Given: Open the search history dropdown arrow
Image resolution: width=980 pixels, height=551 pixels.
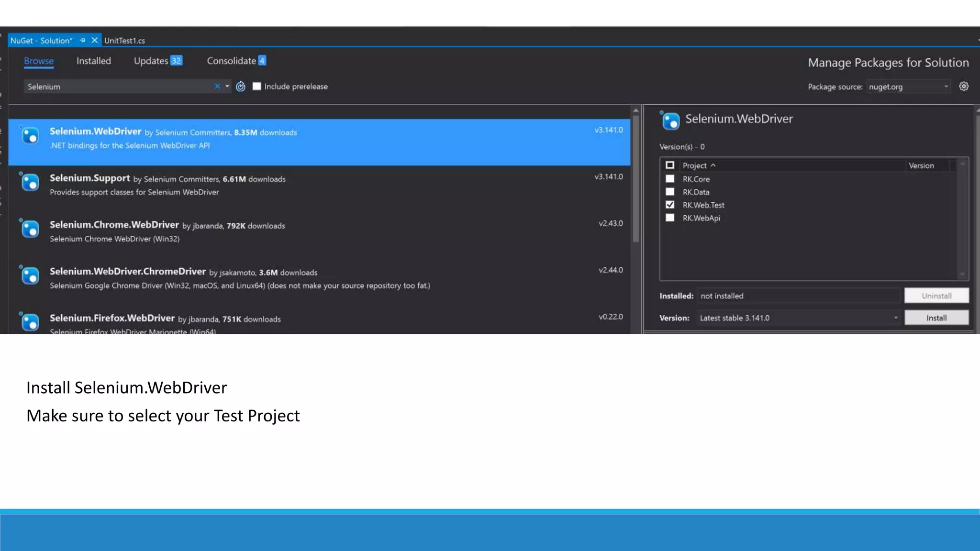Looking at the screenshot, I should (227, 86).
